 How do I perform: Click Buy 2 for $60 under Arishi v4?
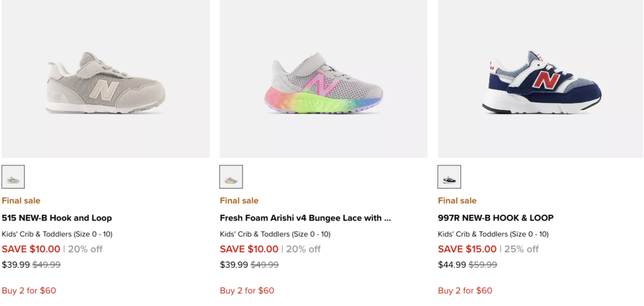tap(247, 290)
